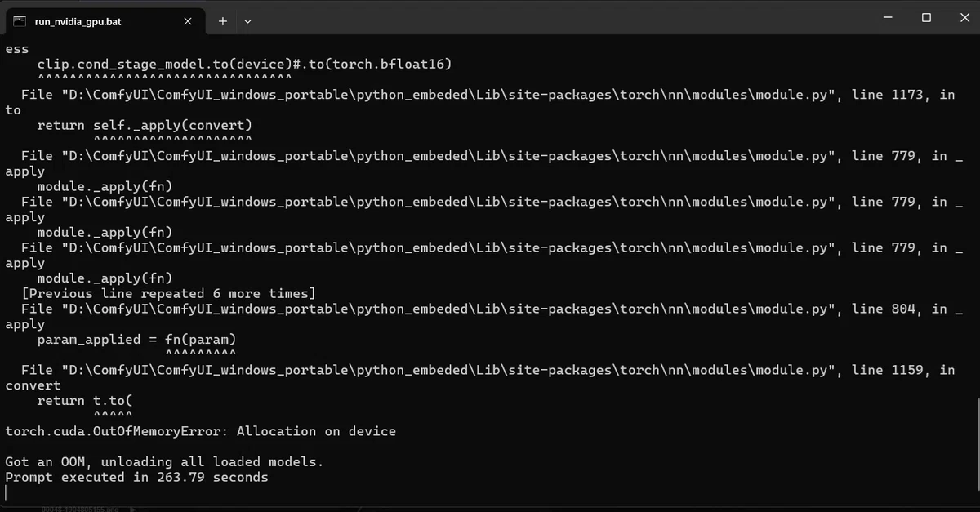This screenshot has height=512, width=980.
Task: Minimize the terminal window
Action: 889,17
